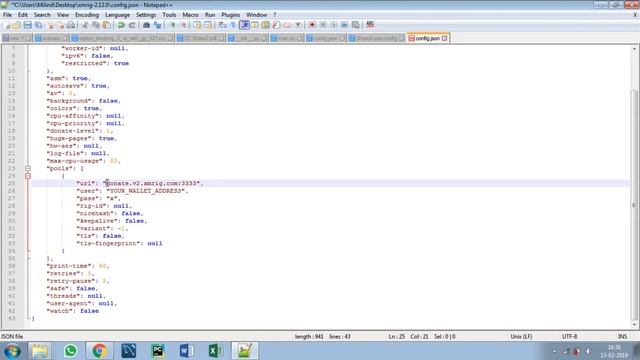This screenshot has width=640, height=360.
Task: Toggle synchronized horizontal scrolling icon
Action: pyautogui.click(x=208, y=25)
